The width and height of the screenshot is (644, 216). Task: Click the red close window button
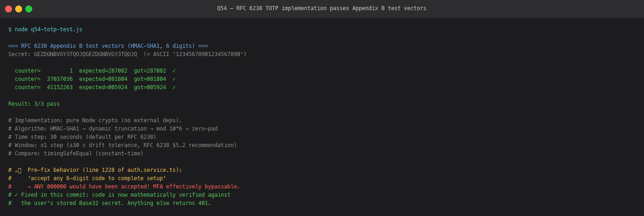coord(8,9)
